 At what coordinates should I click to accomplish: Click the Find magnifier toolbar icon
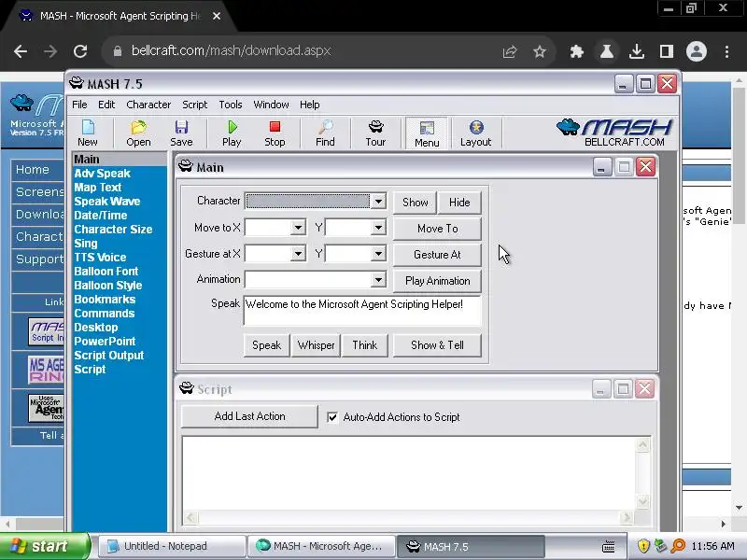[325, 133]
